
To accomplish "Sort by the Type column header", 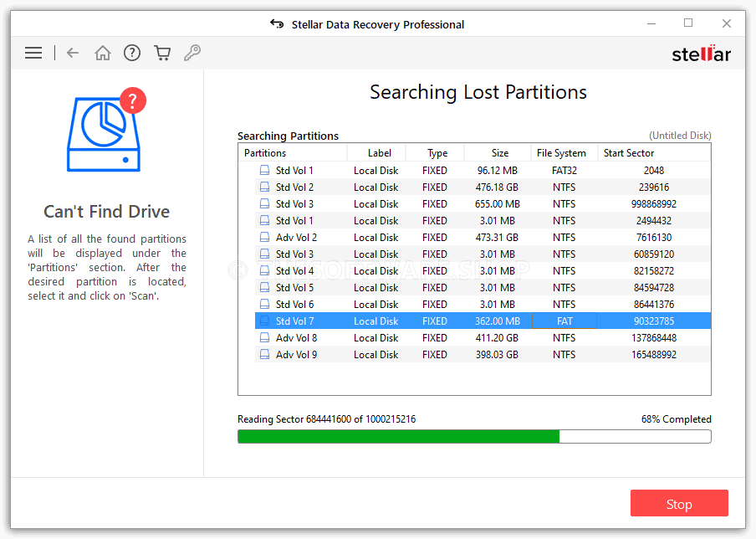I will click(x=435, y=153).
